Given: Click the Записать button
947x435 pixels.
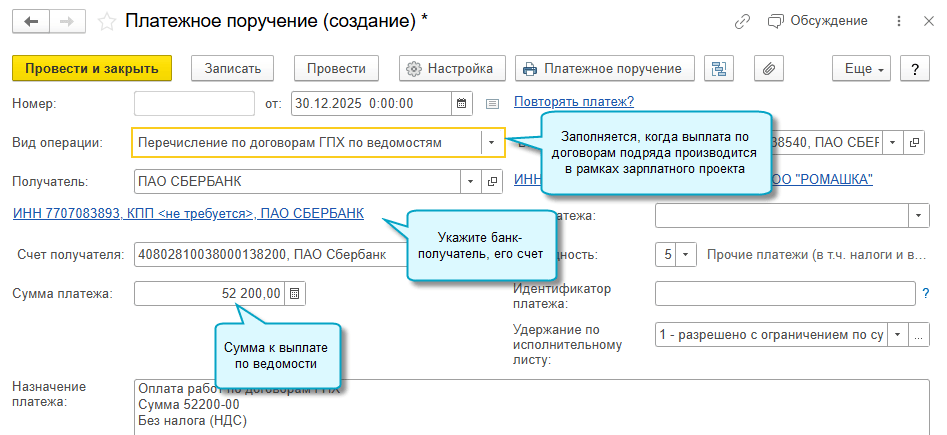Looking at the screenshot, I should (232, 68).
